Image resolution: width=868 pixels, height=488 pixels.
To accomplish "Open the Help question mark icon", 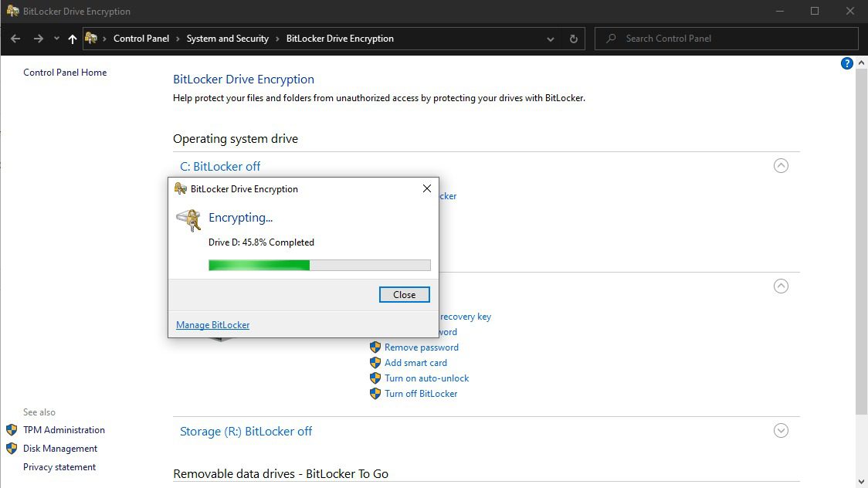I will click(x=846, y=63).
